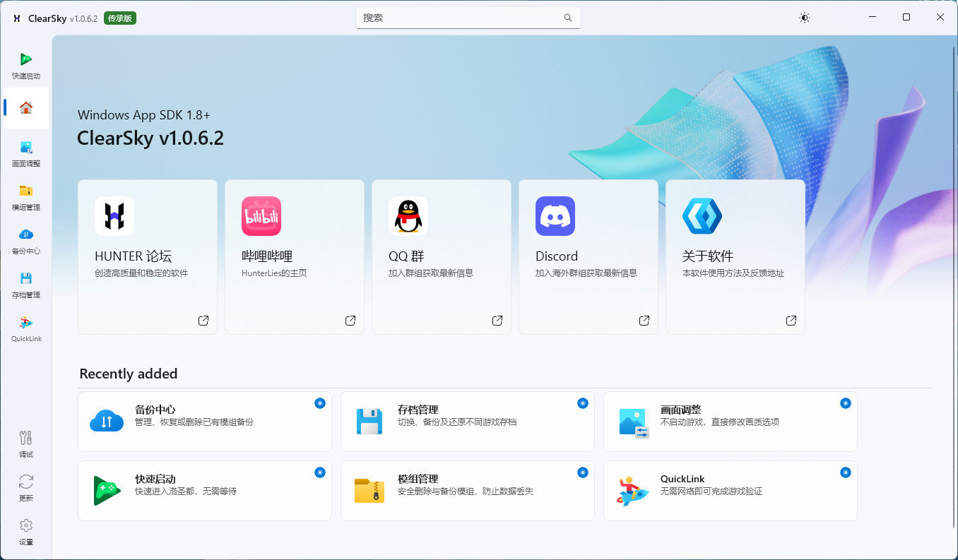Open the QQ 群 card

pos(441,256)
